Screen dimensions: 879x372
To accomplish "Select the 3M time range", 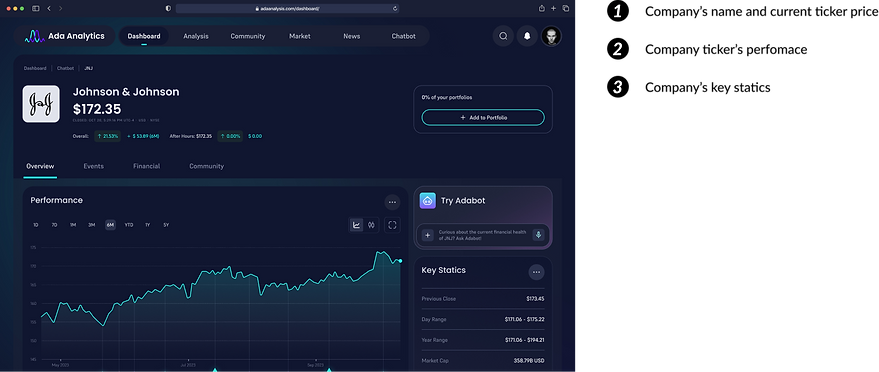I will click(x=91, y=225).
